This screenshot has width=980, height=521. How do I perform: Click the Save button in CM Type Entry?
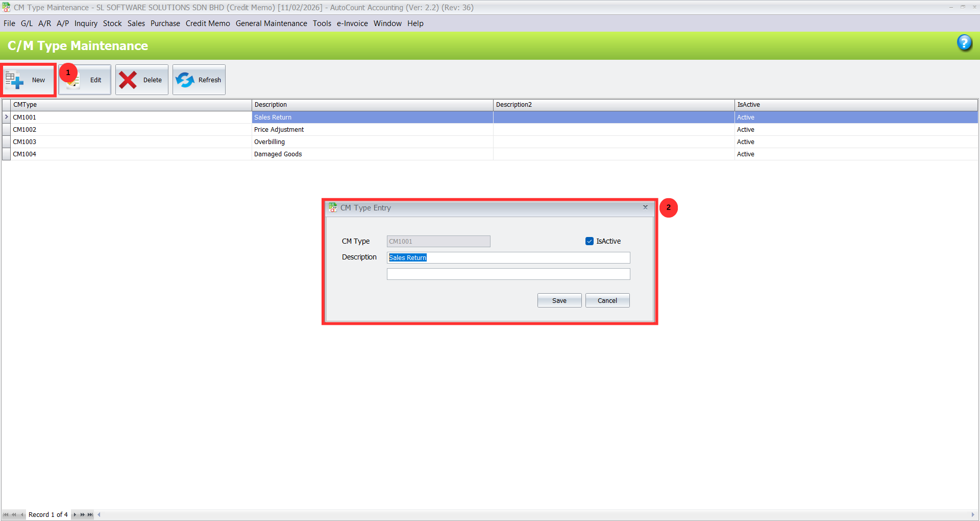point(559,300)
